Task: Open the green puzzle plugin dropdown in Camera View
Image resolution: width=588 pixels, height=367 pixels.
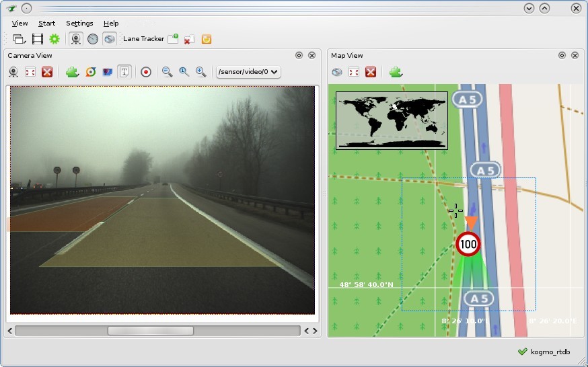Action: coord(73,72)
